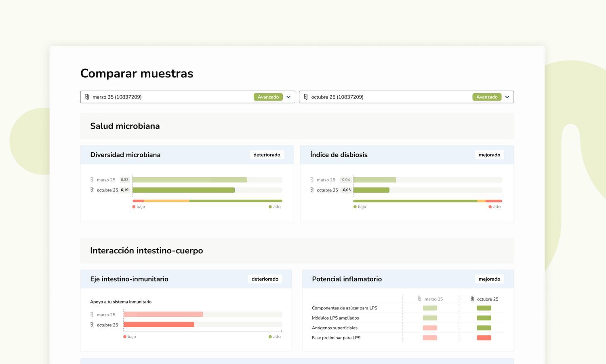The height and width of the screenshot is (364, 606).
Task: Click marzo 25 tube icon in Eje intestino-inmunitario
Action: (92, 315)
